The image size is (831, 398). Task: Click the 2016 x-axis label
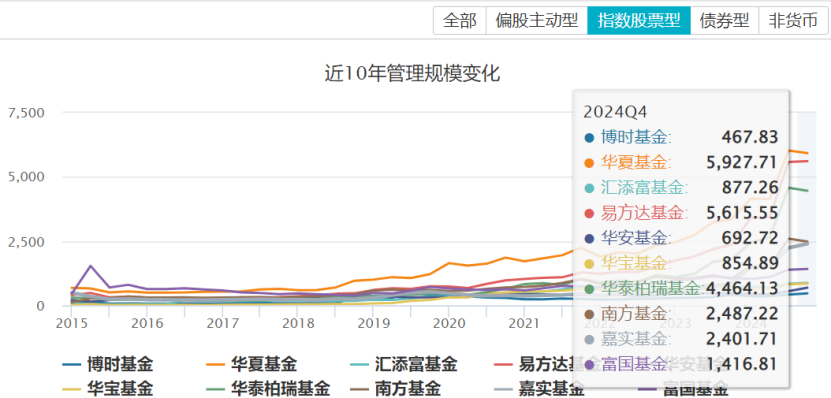coord(146,323)
